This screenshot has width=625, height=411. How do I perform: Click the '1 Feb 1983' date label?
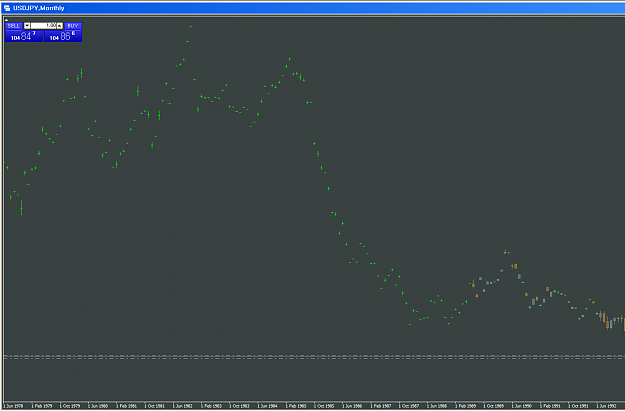211,406
